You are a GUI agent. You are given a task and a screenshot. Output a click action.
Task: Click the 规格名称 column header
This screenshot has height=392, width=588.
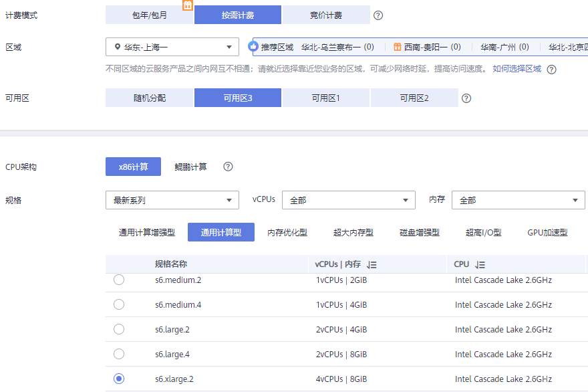pos(170,264)
